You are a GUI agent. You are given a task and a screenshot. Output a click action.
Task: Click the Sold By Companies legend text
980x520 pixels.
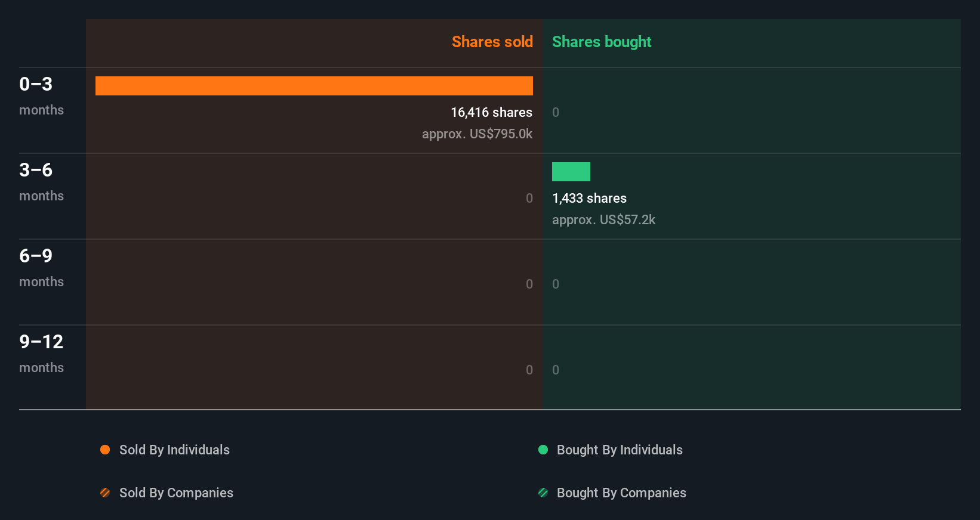click(x=176, y=493)
